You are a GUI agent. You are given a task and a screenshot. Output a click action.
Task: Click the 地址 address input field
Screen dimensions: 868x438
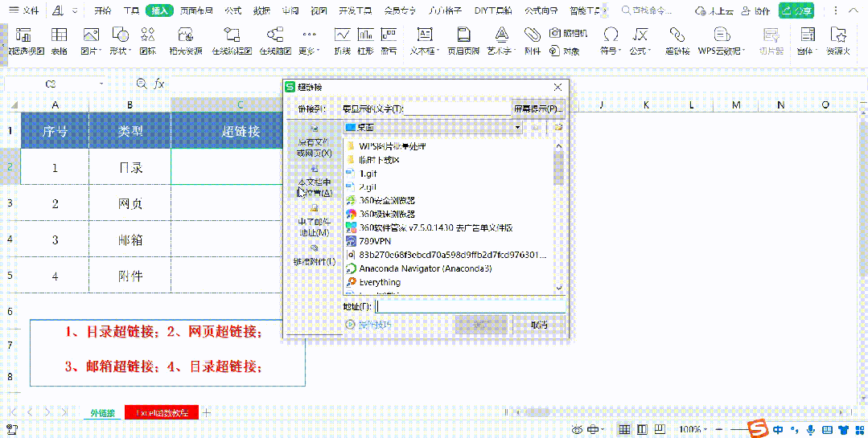click(471, 306)
